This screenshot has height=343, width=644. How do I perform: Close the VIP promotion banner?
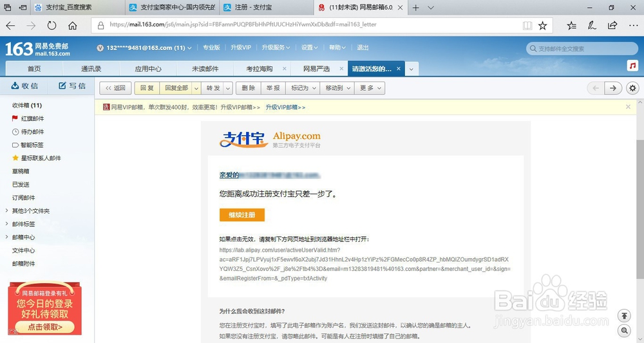tap(628, 107)
